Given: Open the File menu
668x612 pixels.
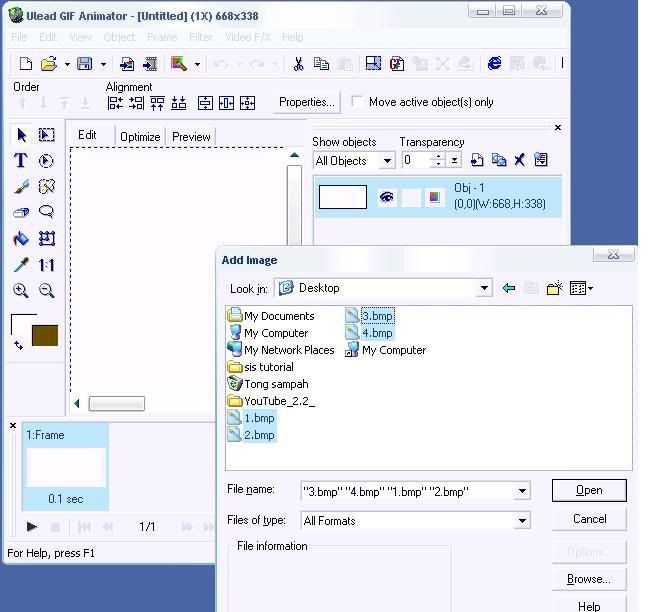Looking at the screenshot, I should coord(19,37).
